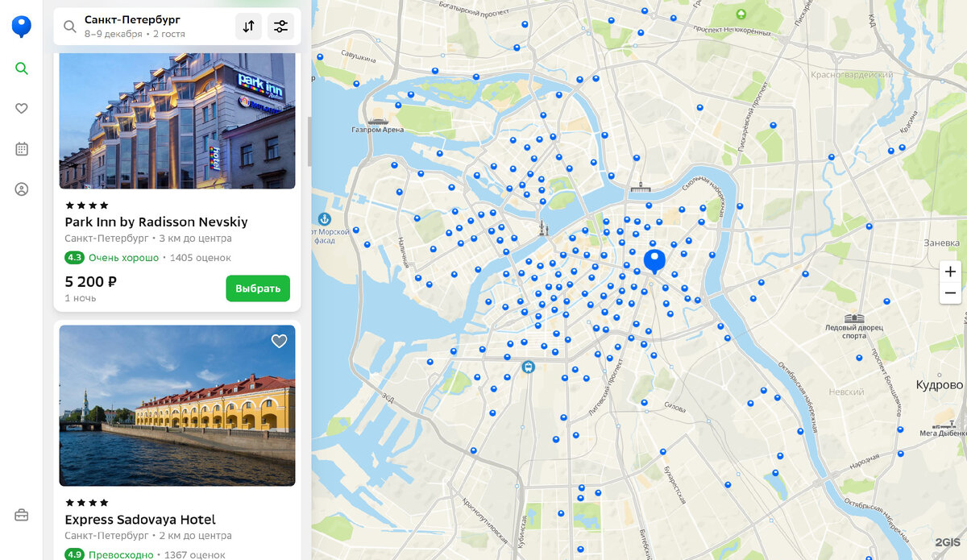This screenshot has width=967, height=560.
Task: Click the 'Очень хорошо' rating text
Action: (x=123, y=258)
